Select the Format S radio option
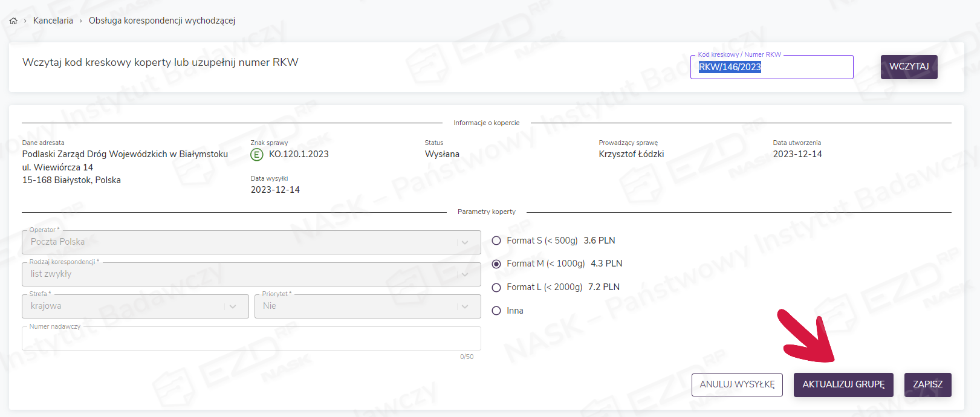Viewport: 980px width, 417px height. (496, 241)
